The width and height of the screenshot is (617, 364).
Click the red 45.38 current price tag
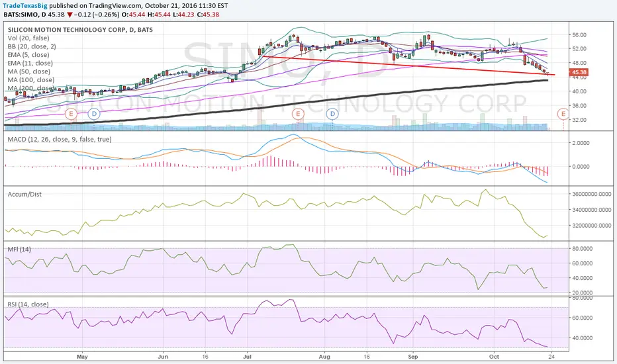[579, 72]
